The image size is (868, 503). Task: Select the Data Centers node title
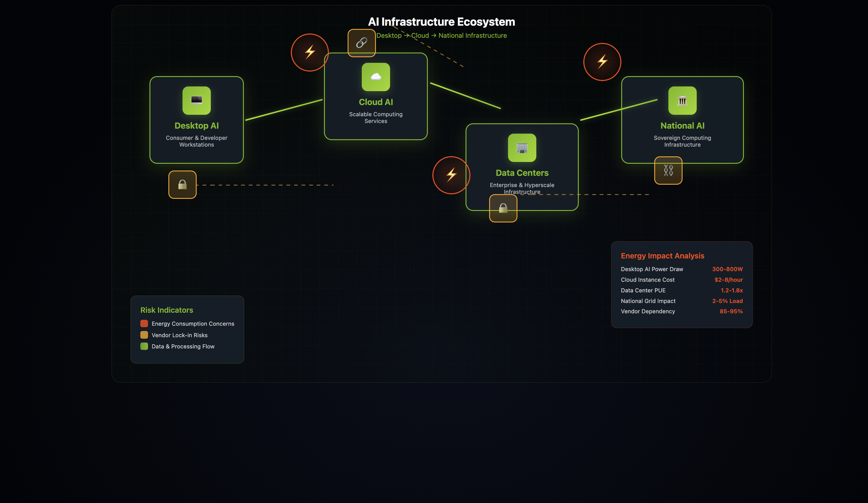(x=522, y=173)
